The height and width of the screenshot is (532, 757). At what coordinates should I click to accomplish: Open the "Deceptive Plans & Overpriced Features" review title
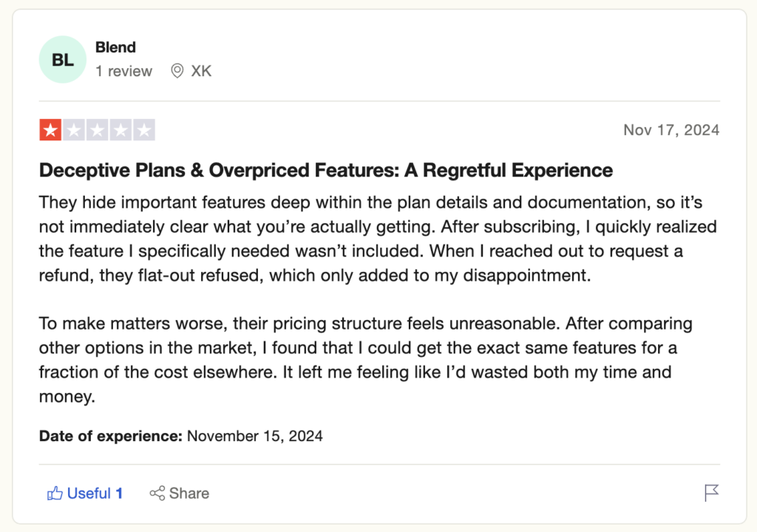coord(325,171)
